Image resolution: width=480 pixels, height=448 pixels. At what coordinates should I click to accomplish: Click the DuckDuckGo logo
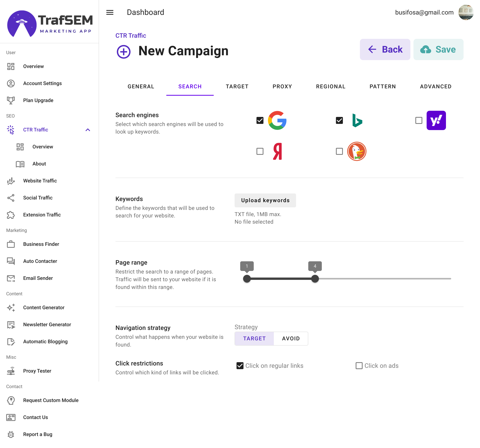point(357,151)
